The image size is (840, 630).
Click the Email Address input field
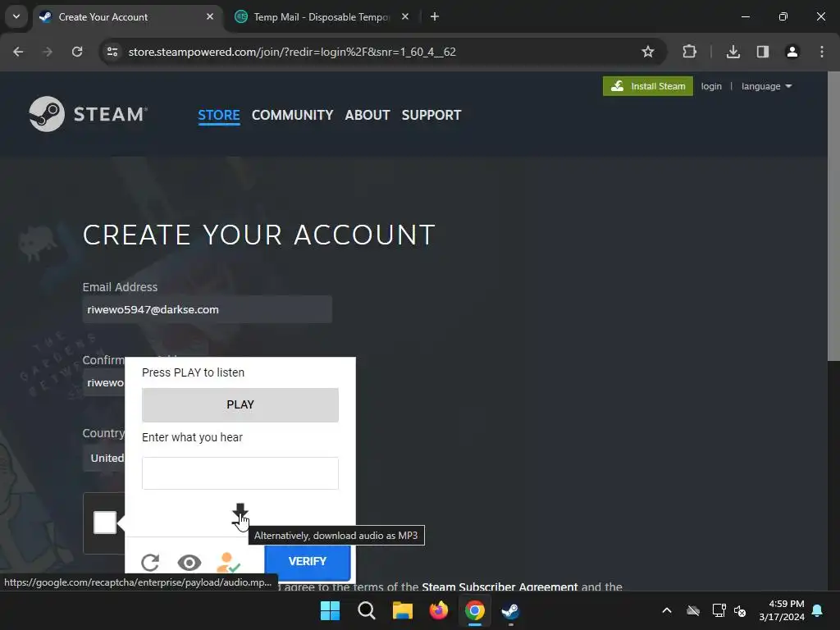pyautogui.click(x=208, y=309)
